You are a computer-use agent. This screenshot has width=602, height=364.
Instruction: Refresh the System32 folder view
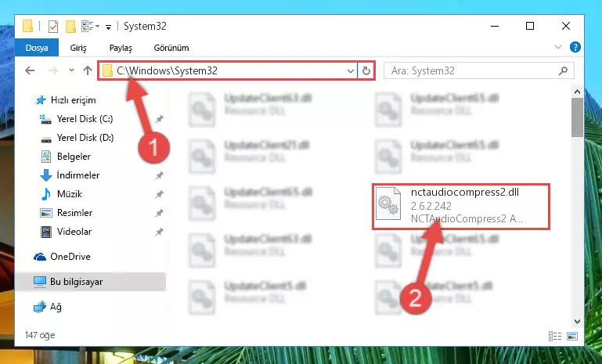tap(366, 70)
